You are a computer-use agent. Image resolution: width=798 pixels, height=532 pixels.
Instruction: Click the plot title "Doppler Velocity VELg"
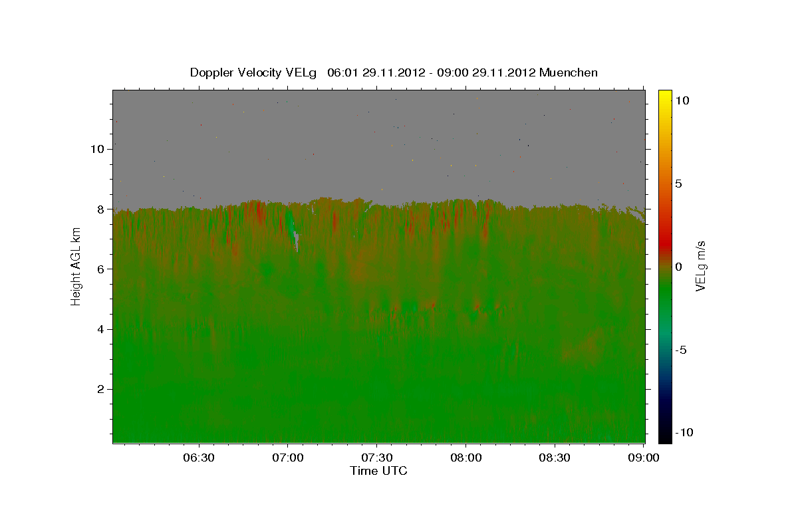point(253,72)
